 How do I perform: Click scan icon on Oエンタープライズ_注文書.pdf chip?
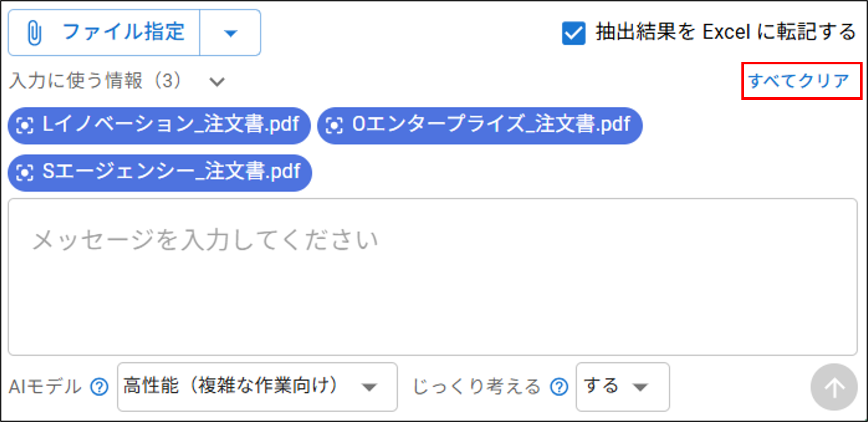(334, 126)
